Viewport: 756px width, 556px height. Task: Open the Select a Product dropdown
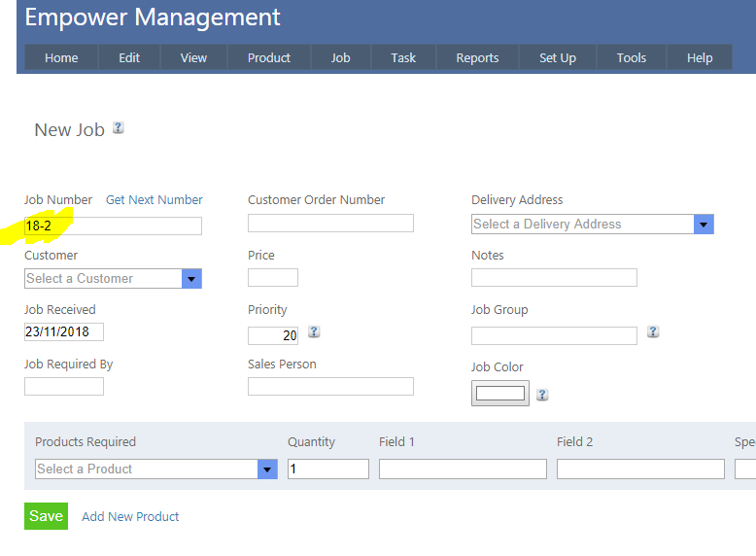pos(267,469)
